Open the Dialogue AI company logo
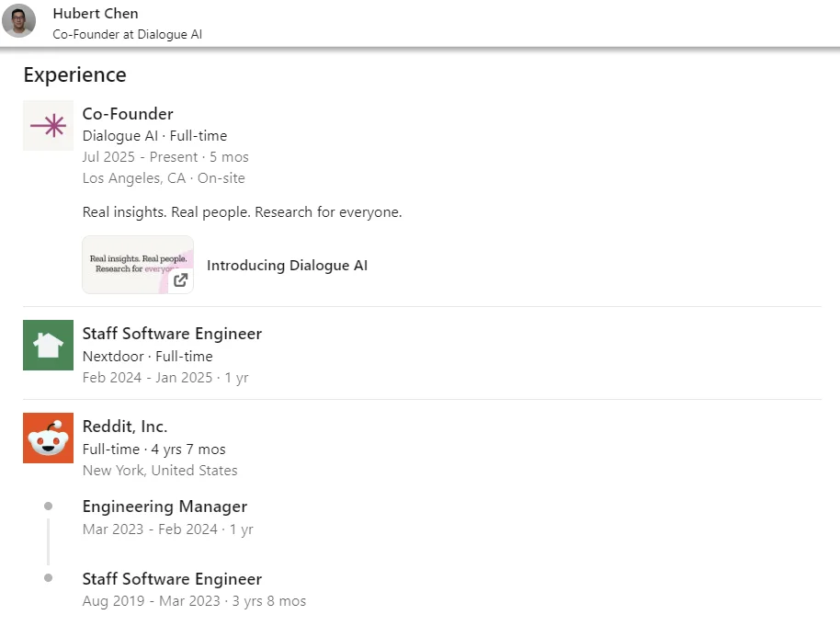The image size is (840, 626). click(48, 125)
